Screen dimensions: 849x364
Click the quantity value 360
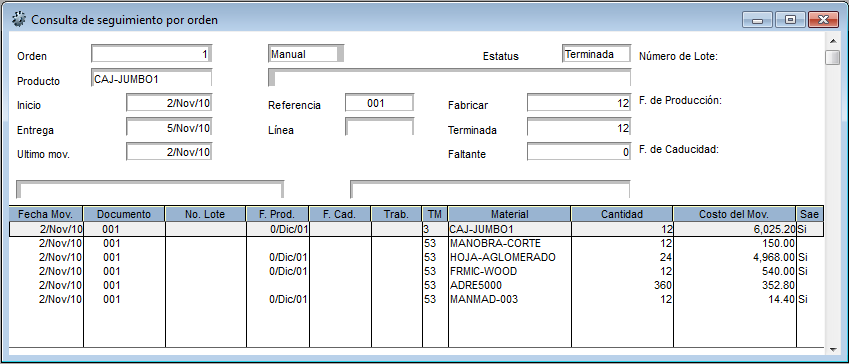tap(663, 285)
